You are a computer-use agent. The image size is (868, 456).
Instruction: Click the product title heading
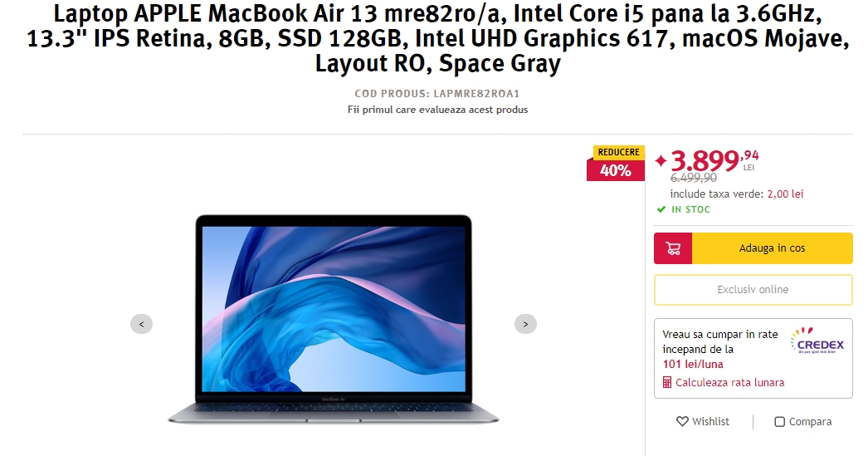tap(438, 38)
